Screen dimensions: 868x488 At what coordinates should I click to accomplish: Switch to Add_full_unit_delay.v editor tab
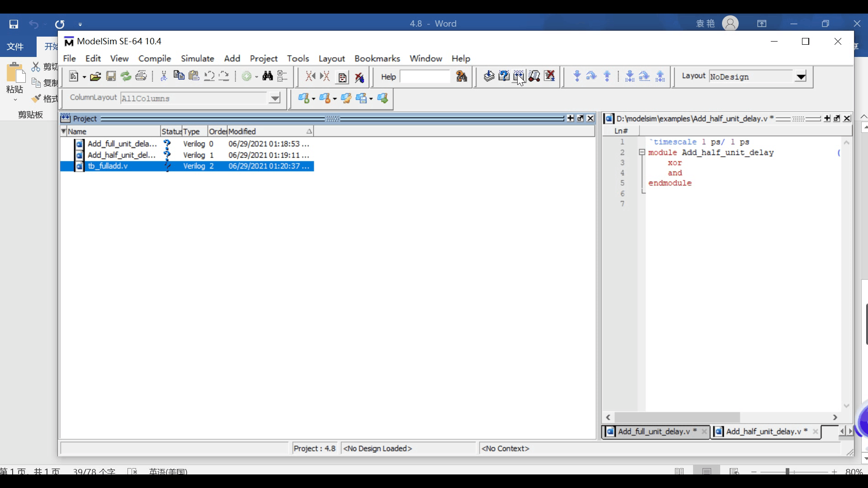[x=653, y=432]
